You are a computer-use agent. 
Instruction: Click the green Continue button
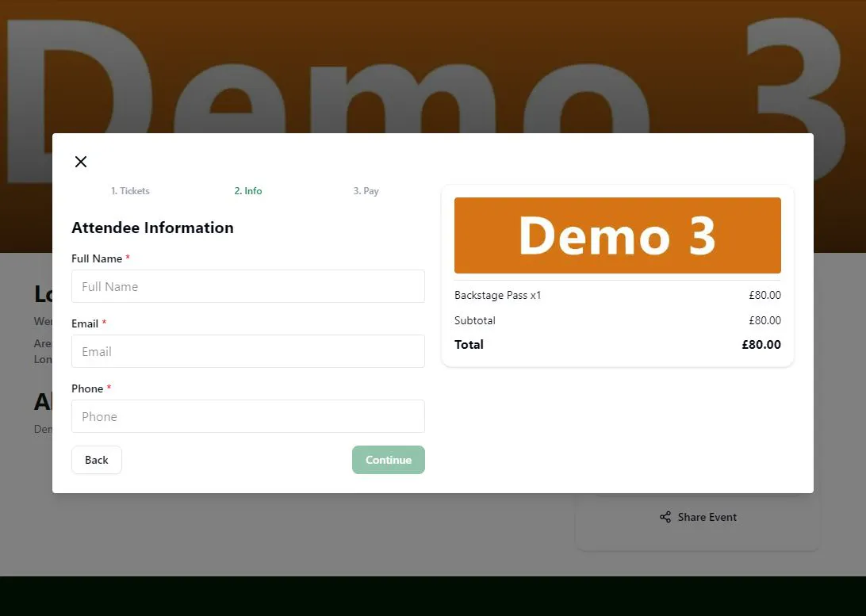(x=389, y=460)
